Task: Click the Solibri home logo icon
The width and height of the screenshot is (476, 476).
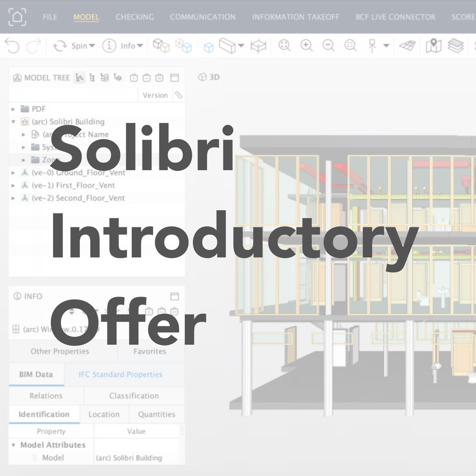Action: pos(17,17)
